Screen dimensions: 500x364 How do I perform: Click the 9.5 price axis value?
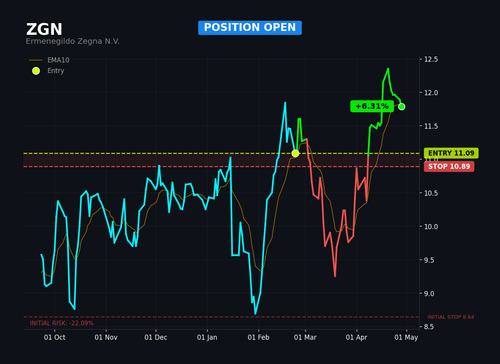click(429, 260)
